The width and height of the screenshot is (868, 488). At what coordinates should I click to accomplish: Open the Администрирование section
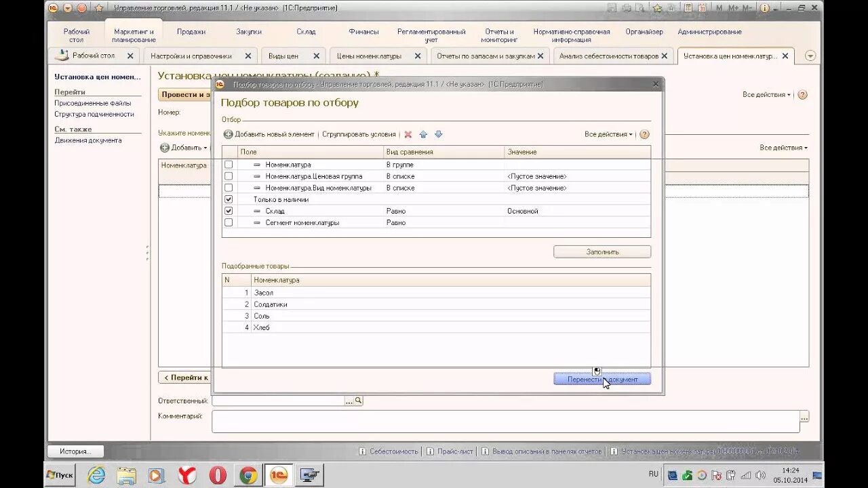pos(709,32)
